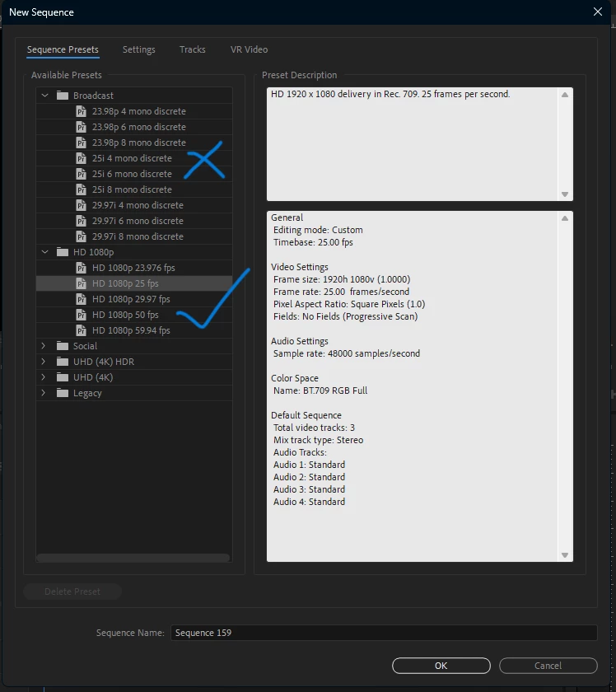Open the Settings tab
Image resolution: width=616 pixels, height=692 pixels.
click(139, 49)
